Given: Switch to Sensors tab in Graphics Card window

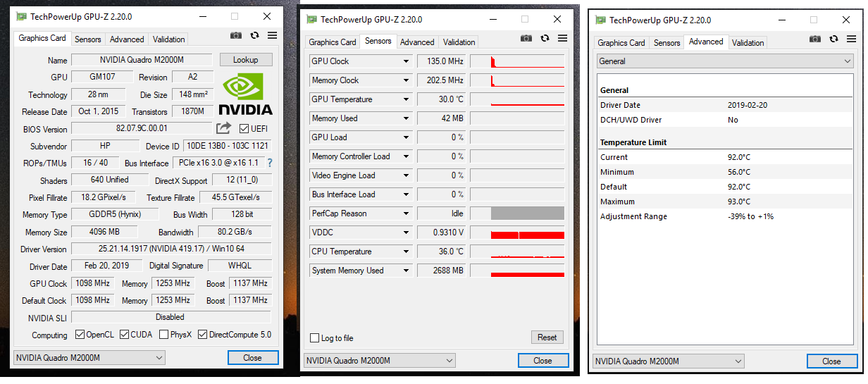Looking at the screenshot, I should (88, 39).
